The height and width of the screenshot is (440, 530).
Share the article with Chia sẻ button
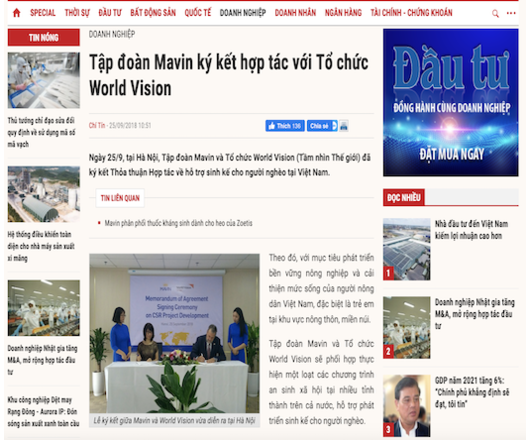click(322, 126)
